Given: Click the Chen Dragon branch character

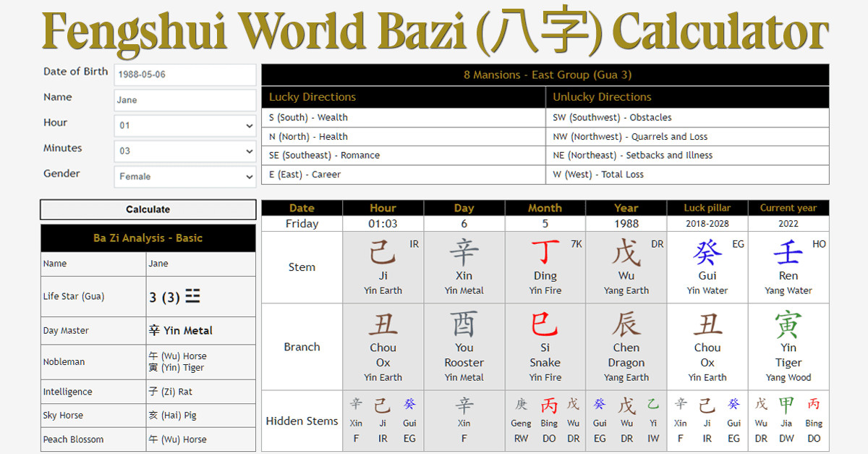Looking at the screenshot, I should [626, 325].
